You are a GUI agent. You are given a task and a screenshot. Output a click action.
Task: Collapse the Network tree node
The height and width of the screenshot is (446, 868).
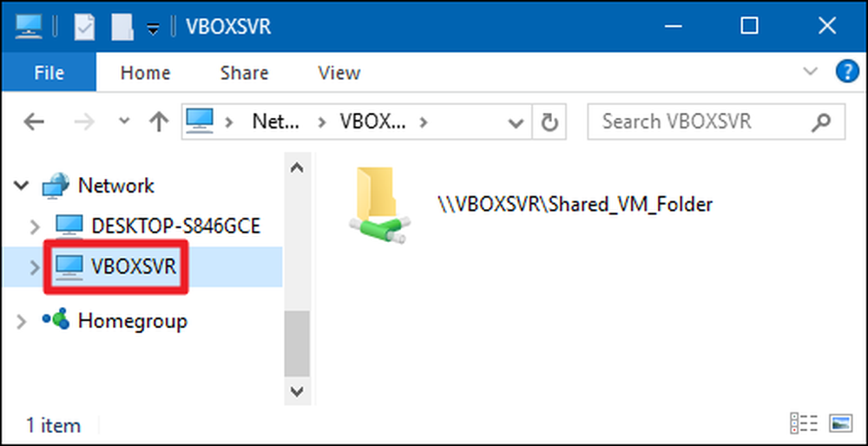point(21,186)
